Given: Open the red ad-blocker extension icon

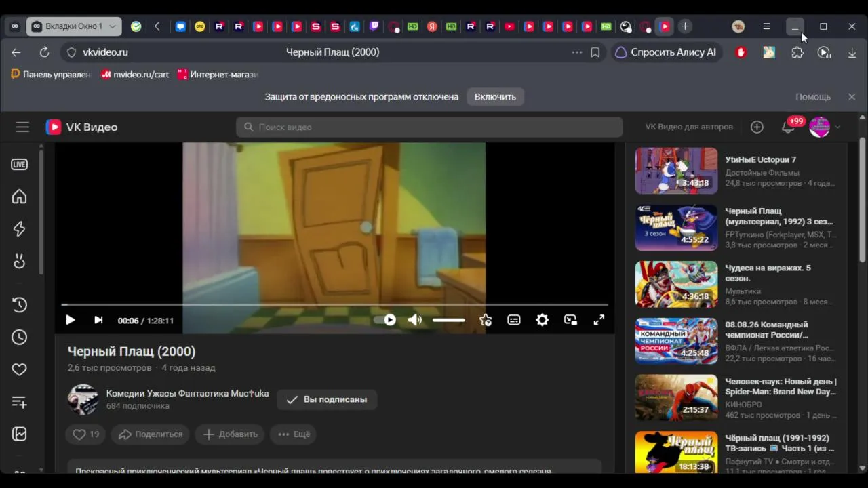Looking at the screenshot, I should point(741,52).
